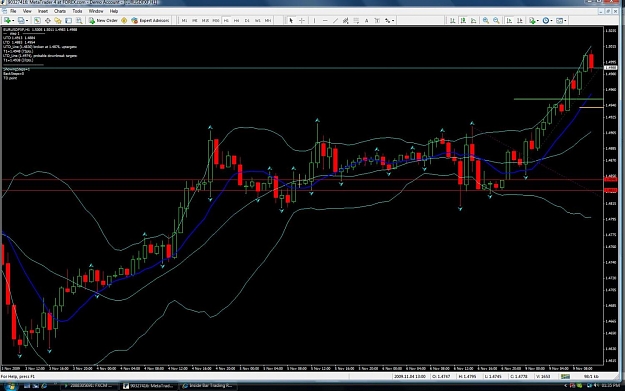Click the Zoom Out magnifier icon
Screen dimensions: 625x391
496,20
